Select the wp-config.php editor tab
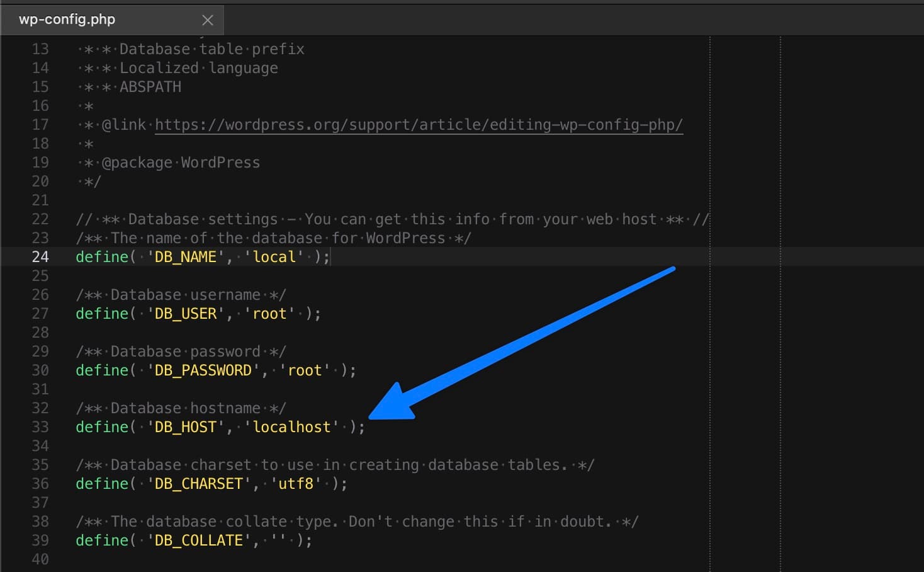The height and width of the screenshot is (572, 924). pos(67,20)
